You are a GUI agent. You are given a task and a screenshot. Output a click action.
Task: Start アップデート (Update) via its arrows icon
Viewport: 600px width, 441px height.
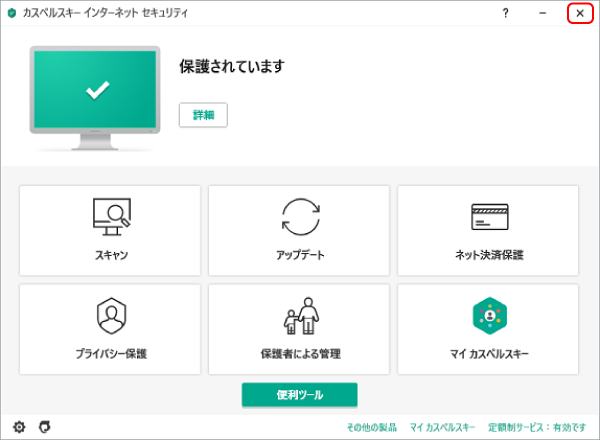coord(301,217)
